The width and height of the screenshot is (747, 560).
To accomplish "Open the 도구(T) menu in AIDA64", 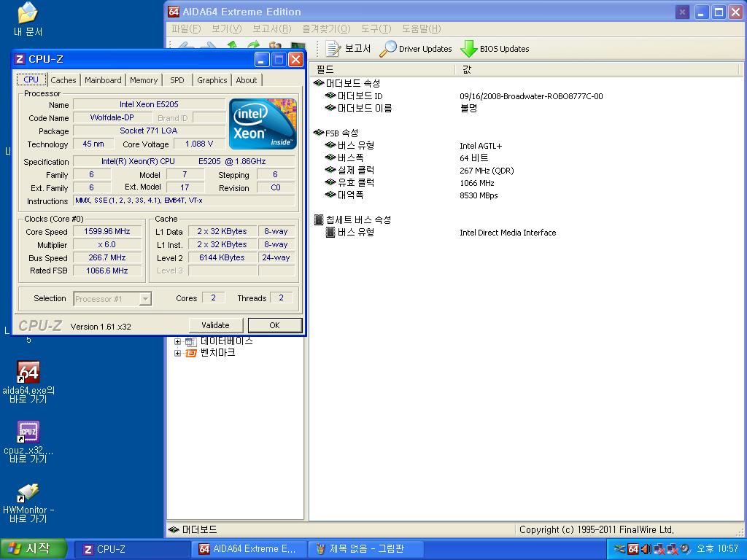I will pyautogui.click(x=376, y=29).
